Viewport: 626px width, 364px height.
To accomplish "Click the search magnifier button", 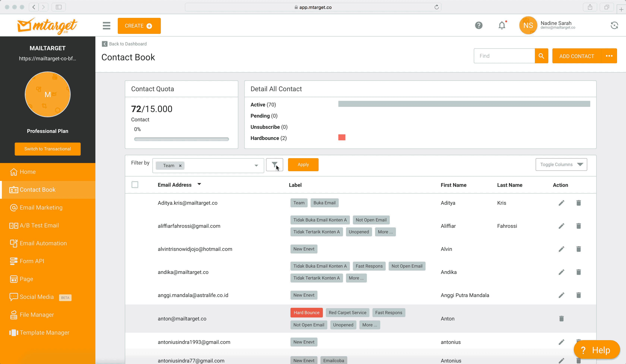I will (x=541, y=56).
